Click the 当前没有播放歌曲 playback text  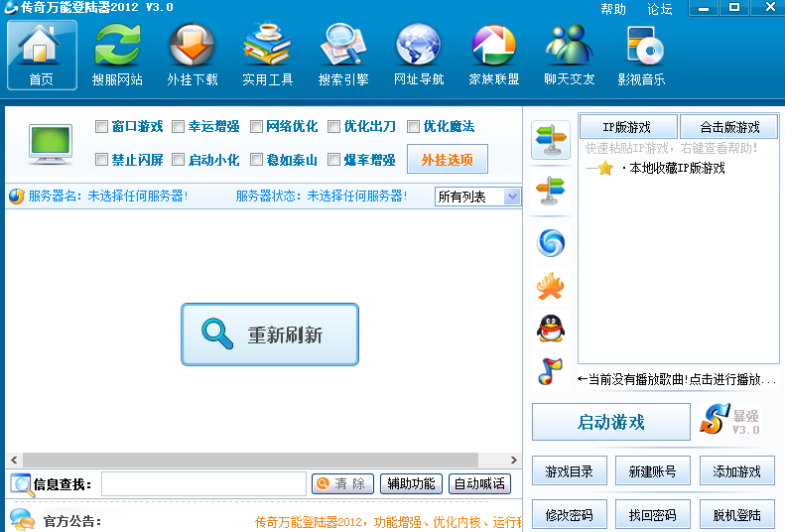click(x=677, y=379)
